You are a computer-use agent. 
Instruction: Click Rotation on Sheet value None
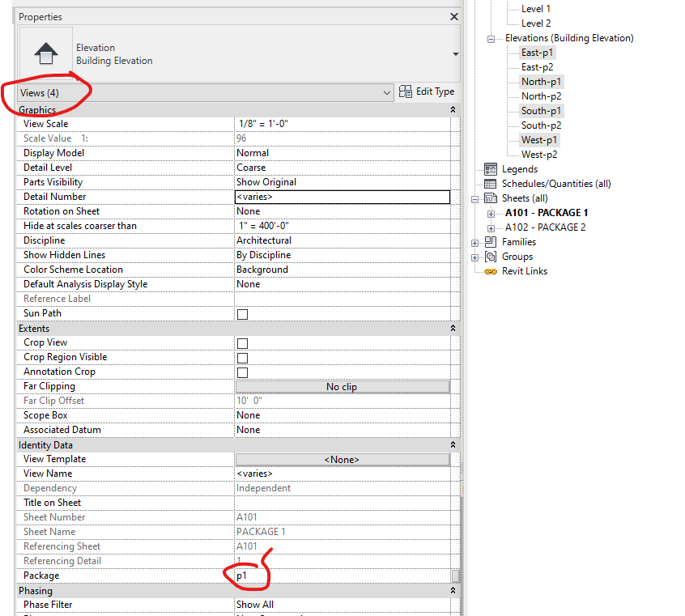click(342, 211)
